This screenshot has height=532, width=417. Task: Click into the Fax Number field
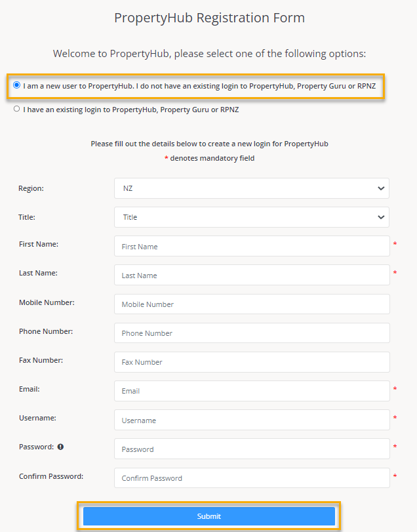click(x=252, y=362)
